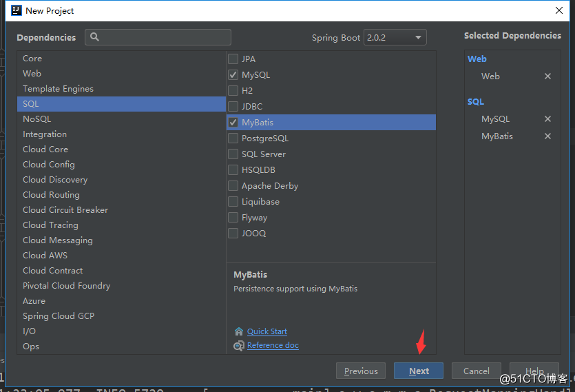
Task: Check the PostgreSQL option
Action: point(233,138)
